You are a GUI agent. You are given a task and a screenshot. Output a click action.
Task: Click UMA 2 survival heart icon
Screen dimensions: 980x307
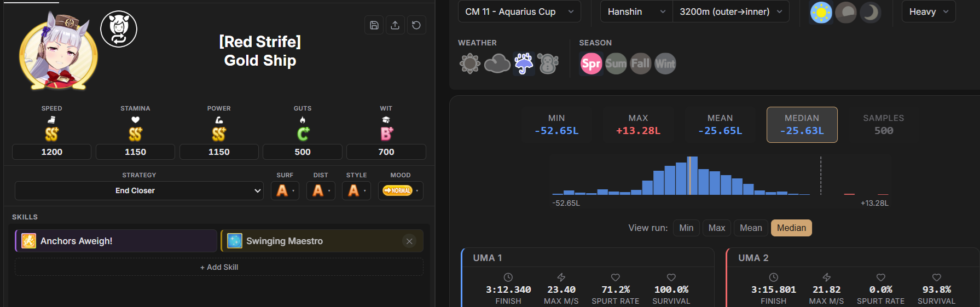[937, 277]
